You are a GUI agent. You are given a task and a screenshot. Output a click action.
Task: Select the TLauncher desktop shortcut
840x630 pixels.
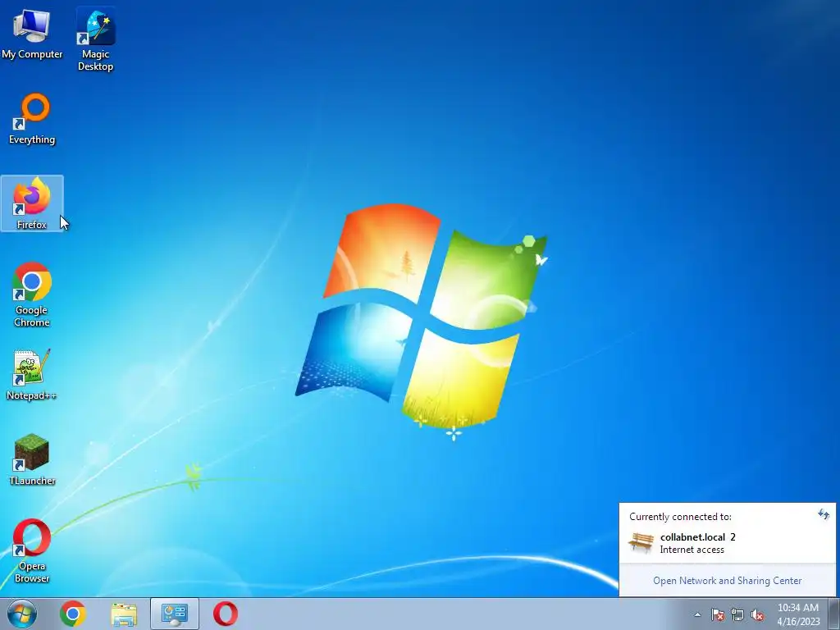click(32, 459)
